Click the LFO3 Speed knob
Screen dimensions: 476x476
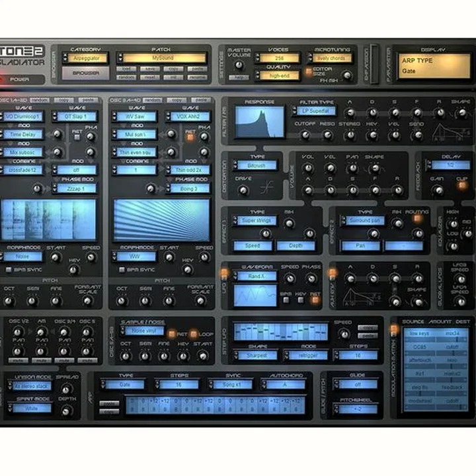461,279
